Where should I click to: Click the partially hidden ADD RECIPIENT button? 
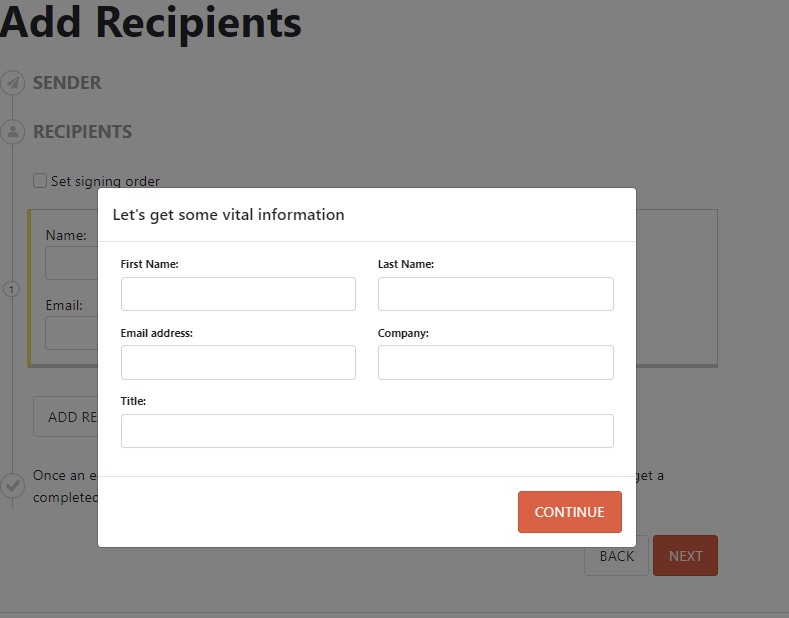coord(66,417)
